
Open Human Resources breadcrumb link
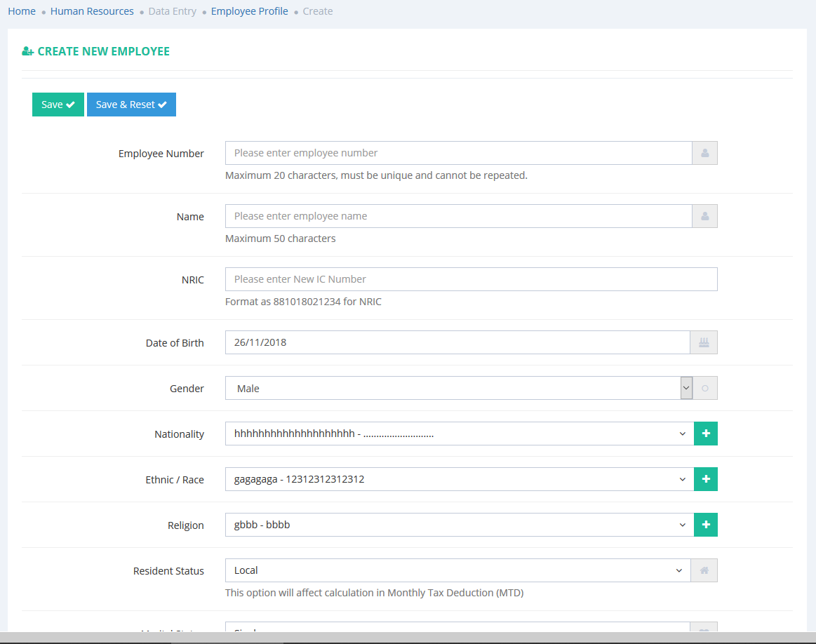(x=92, y=11)
